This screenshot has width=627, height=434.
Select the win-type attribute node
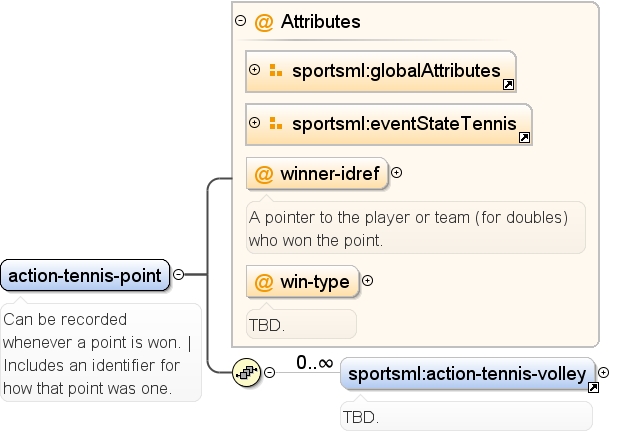pos(302,282)
